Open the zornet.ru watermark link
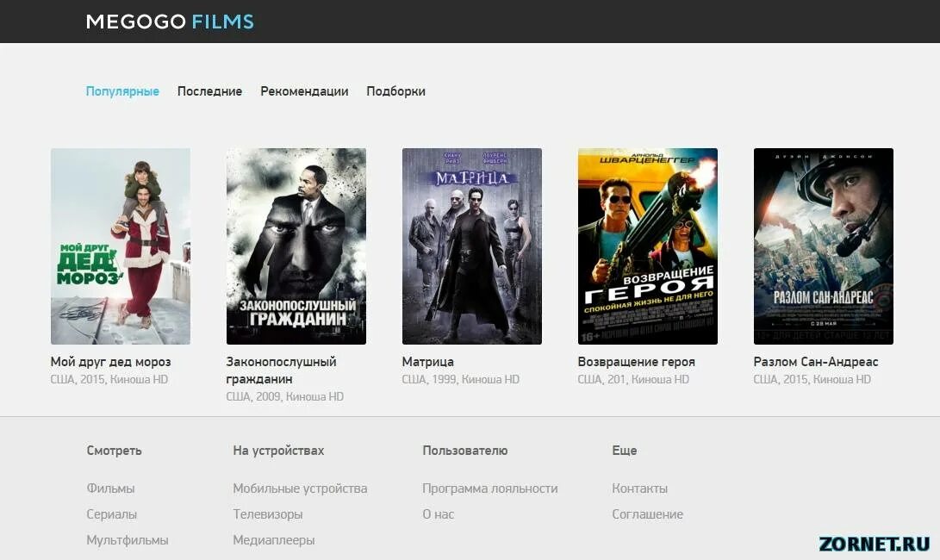The image size is (940, 560). click(874, 543)
